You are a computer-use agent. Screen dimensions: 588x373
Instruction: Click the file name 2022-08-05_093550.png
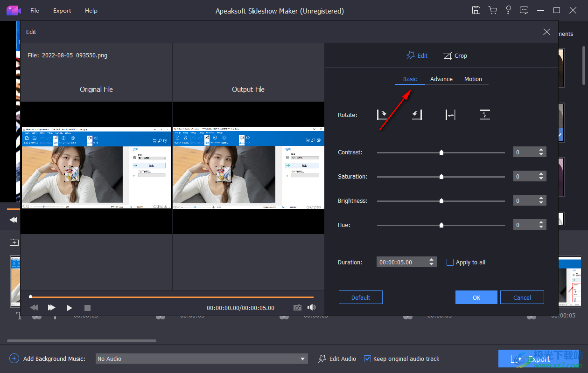tap(75, 55)
